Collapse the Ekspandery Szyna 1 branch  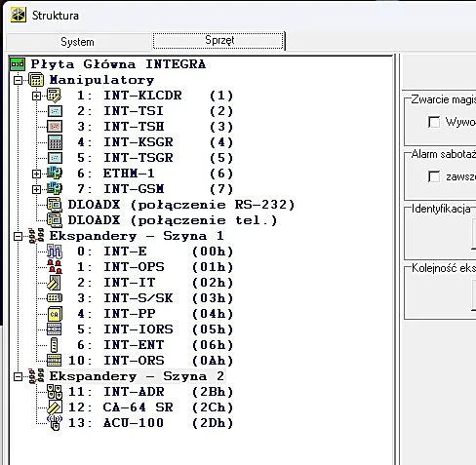[19, 236]
